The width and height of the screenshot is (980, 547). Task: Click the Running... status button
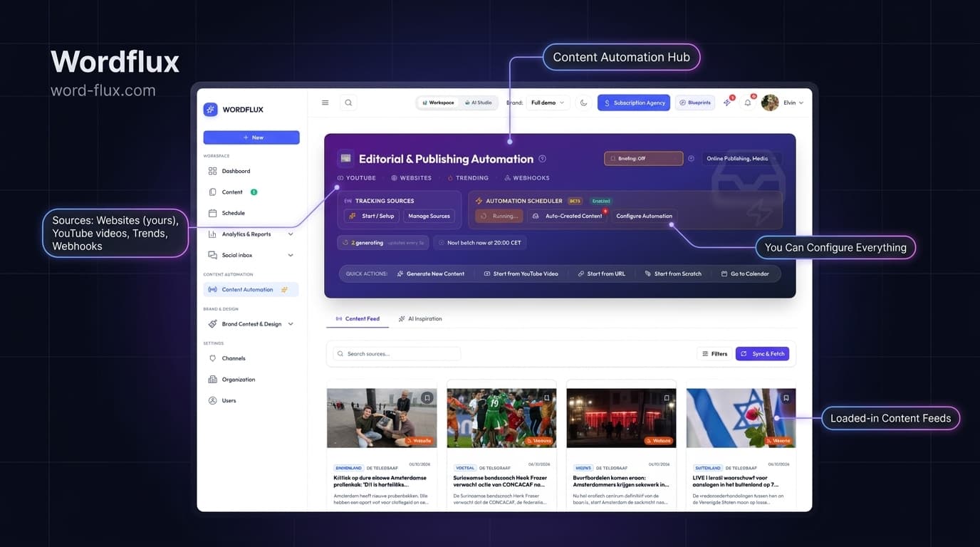click(x=499, y=216)
